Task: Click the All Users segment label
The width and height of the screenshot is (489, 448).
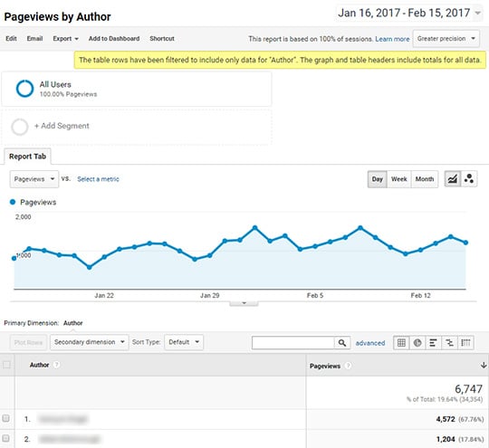Action: (x=55, y=84)
